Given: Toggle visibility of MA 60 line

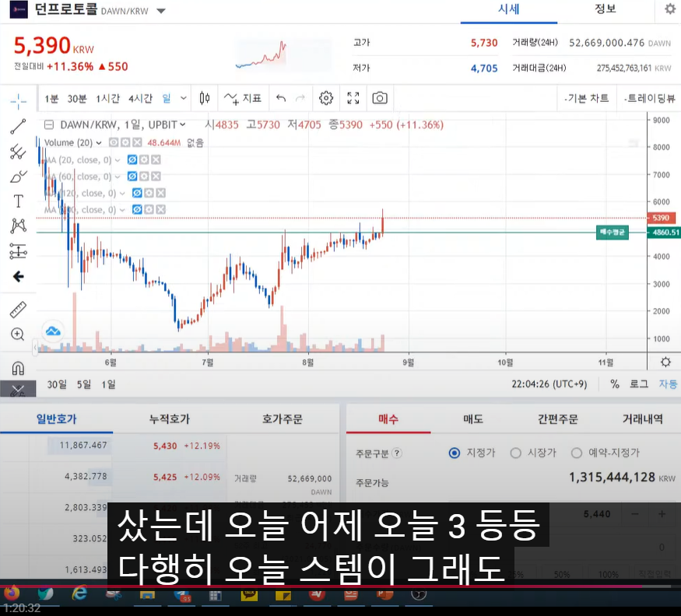Looking at the screenshot, I should pyautogui.click(x=132, y=177).
